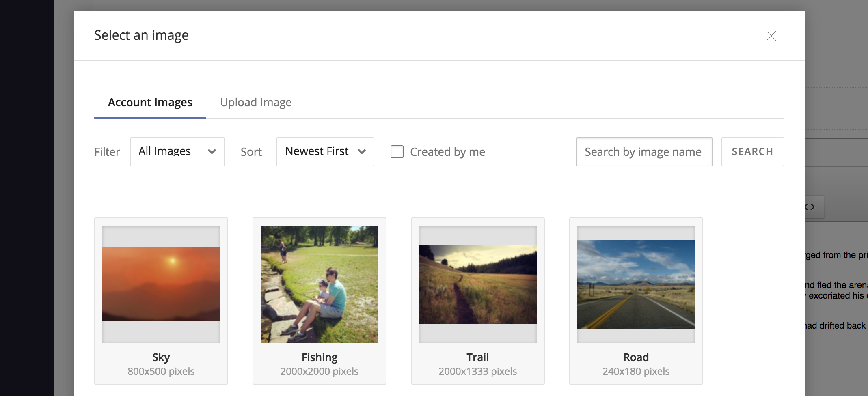Select the Road highway thumbnail
The width and height of the screenshot is (868, 396).
pyautogui.click(x=636, y=284)
